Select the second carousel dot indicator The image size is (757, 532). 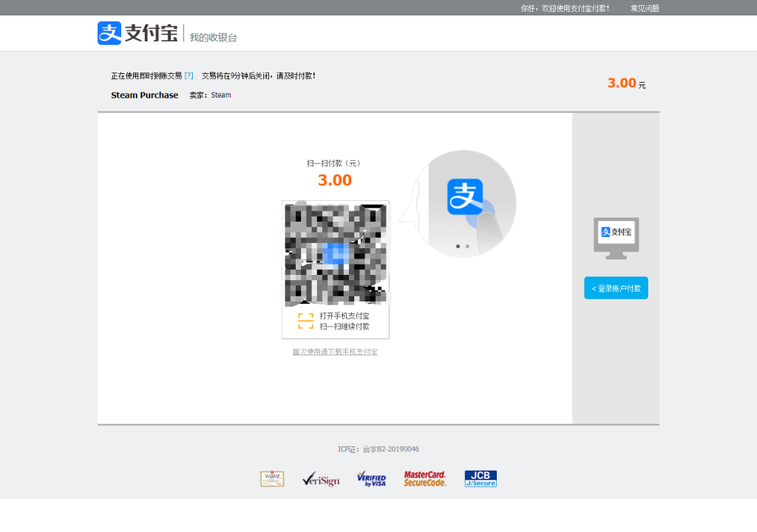point(467,246)
